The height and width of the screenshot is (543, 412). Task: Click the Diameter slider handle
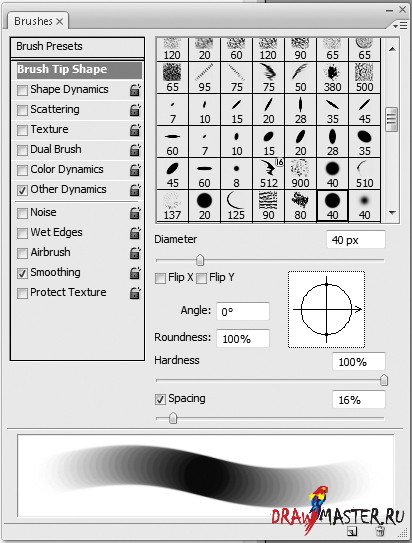[200, 260]
